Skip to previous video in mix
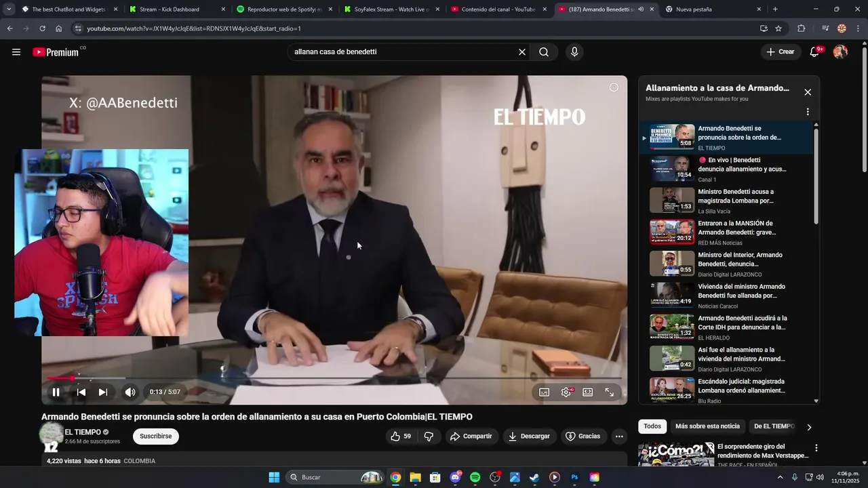Image resolution: width=868 pixels, height=488 pixels. tap(81, 392)
